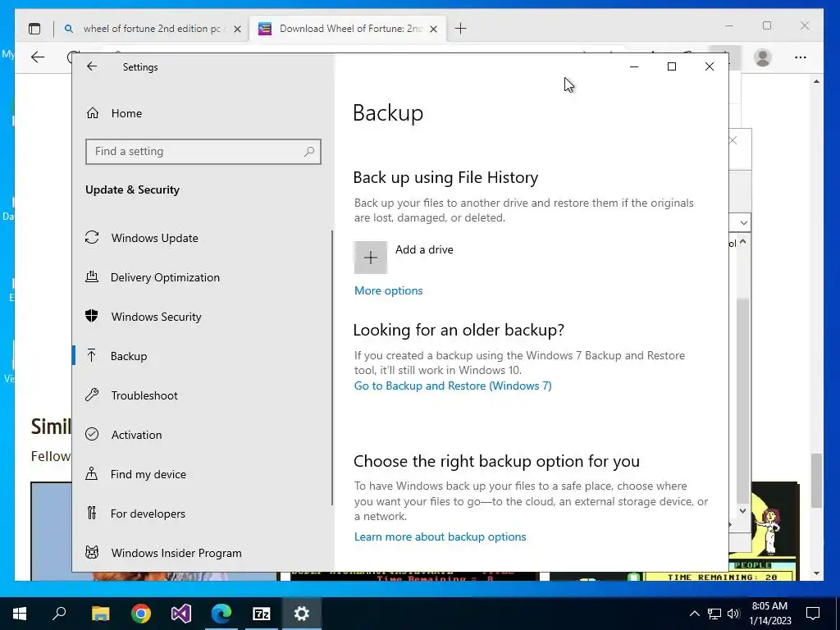
Task: Close the wheel of fortune search tab
Action: click(237, 29)
